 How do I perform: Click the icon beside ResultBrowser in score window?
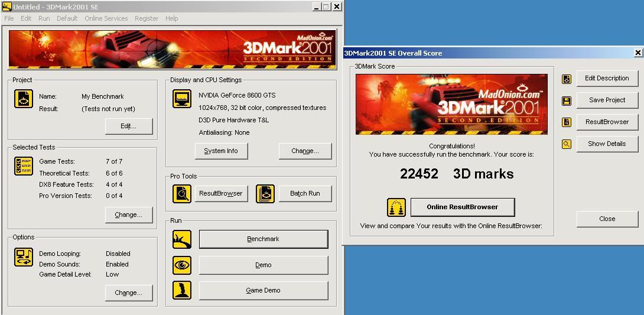pos(567,122)
